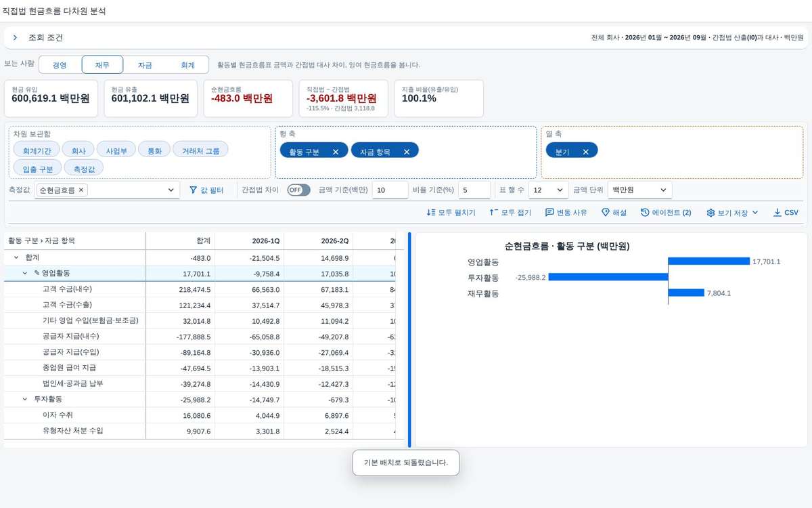Select the 종업원 급여 지급 row label
Image resolution: width=812 pixels, height=508 pixels.
point(69,368)
